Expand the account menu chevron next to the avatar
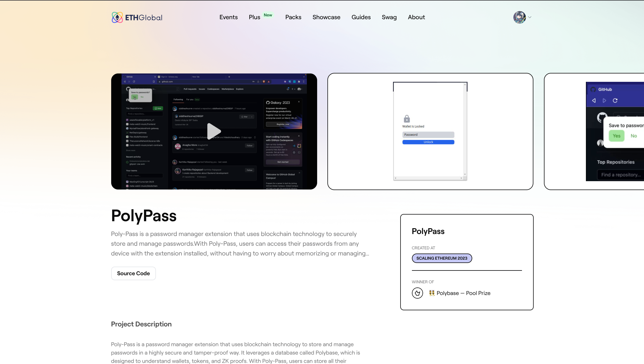This screenshot has height=364, width=644. (530, 17)
